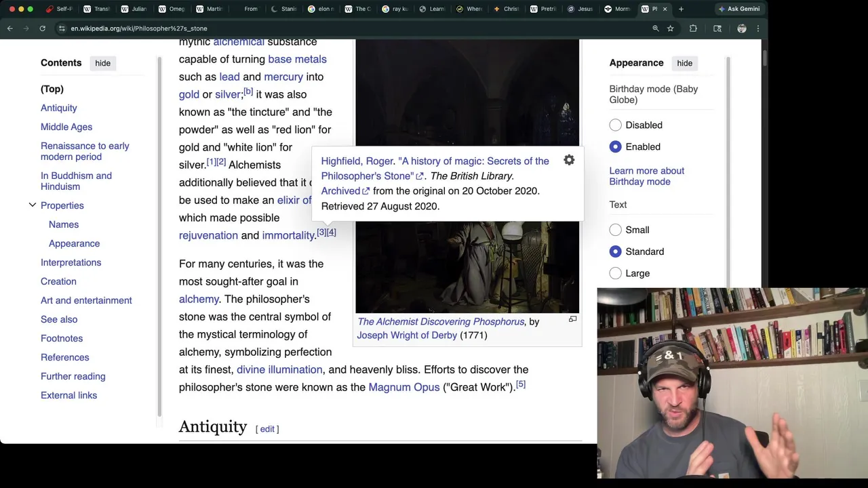Click the zoom magnifier icon in address bar
The image size is (868, 488).
pos(655,28)
